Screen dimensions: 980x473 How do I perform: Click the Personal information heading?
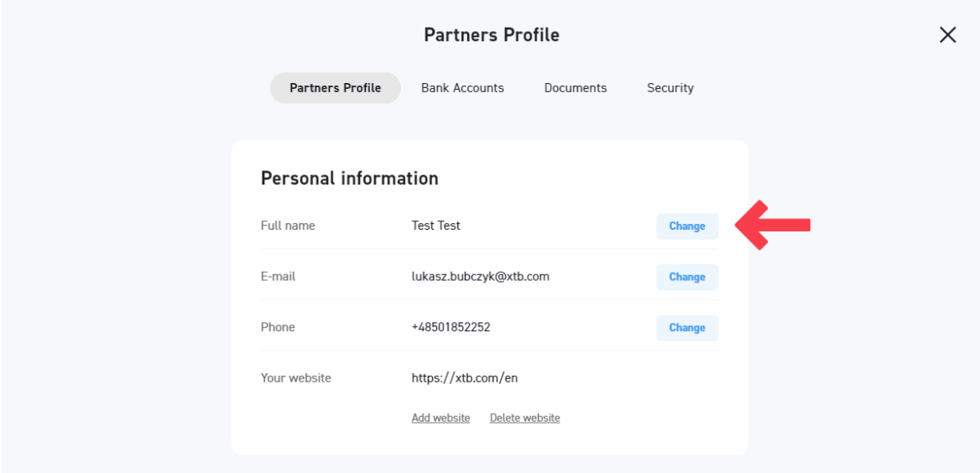tap(349, 179)
